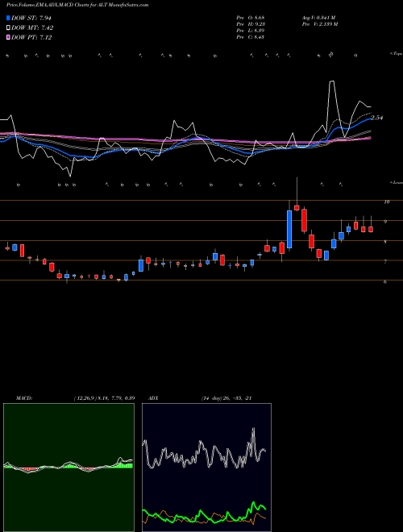The height and width of the screenshot is (532, 403).
Task: Click the 2.54 label at EMA line end
Action: [x=377, y=118]
